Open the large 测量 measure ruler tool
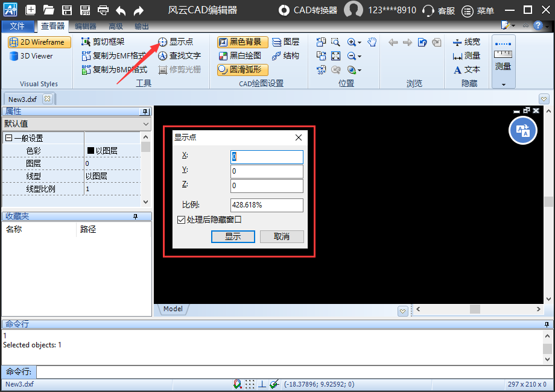555x392 pixels. point(503,56)
